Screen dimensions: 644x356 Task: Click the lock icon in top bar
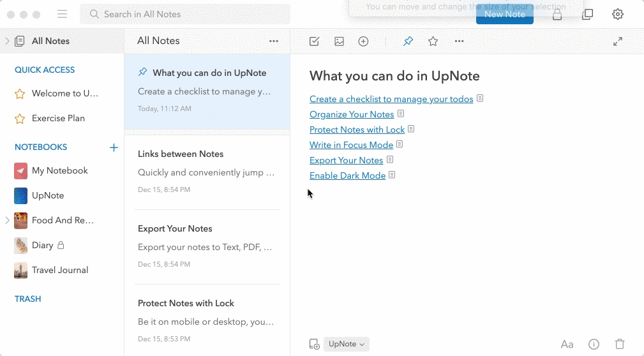[557, 15]
